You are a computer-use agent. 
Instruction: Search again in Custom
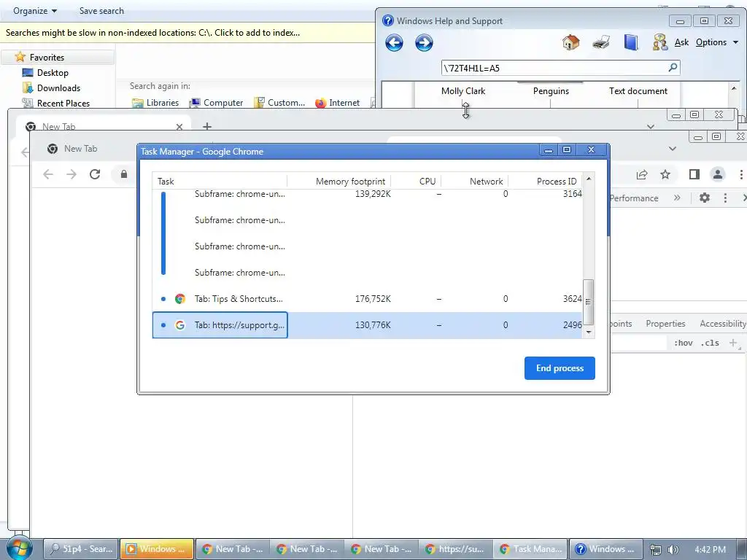(x=279, y=103)
